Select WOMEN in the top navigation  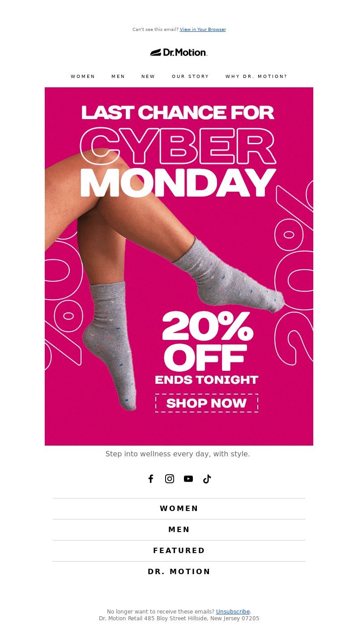click(x=83, y=77)
